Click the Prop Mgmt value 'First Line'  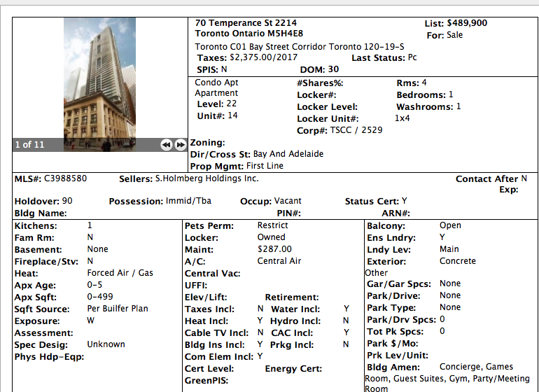pos(265,166)
